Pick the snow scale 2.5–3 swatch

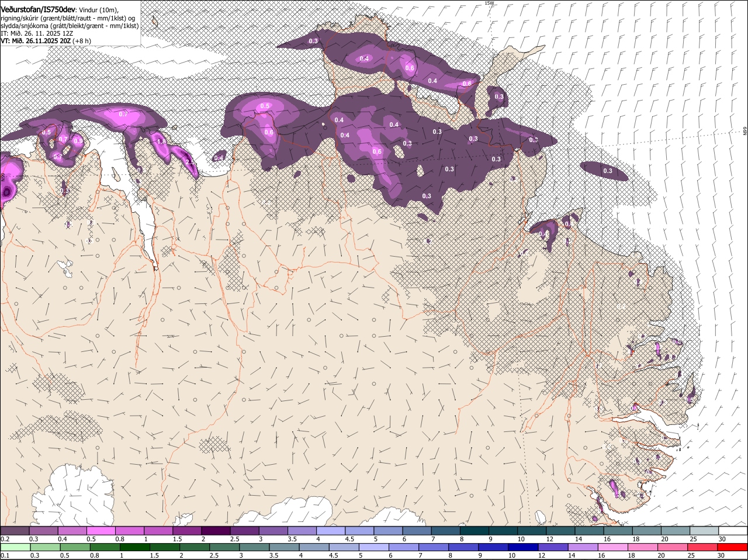[244, 530]
